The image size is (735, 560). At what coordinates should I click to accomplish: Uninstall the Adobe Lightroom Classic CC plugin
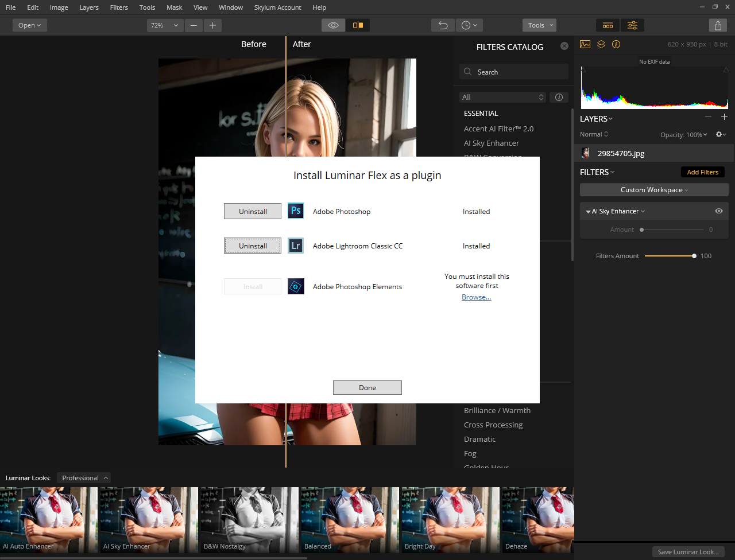(253, 246)
